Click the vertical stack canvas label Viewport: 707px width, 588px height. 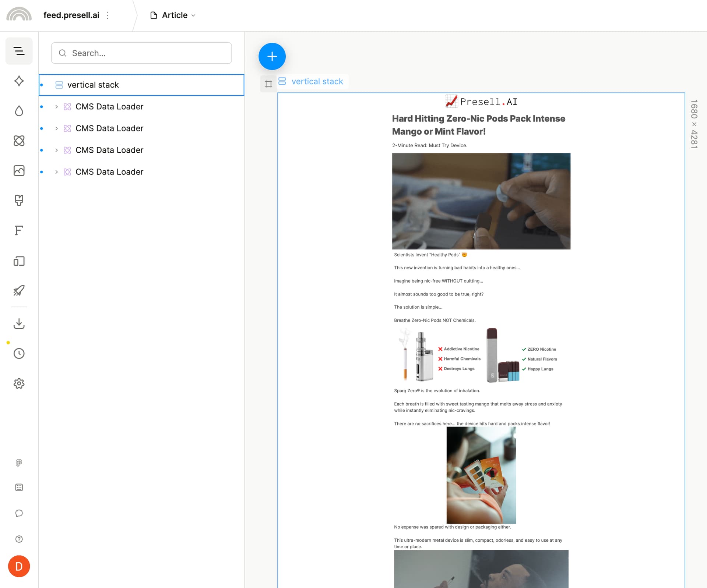click(317, 81)
